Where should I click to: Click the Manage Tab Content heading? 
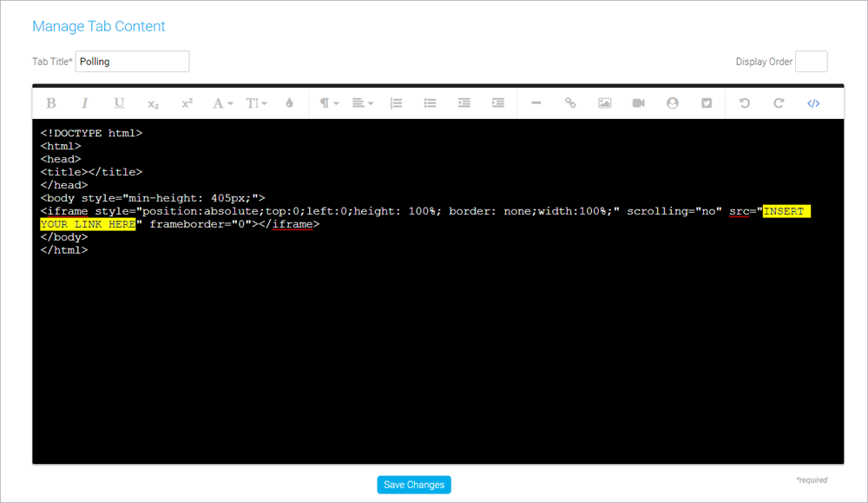click(99, 26)
